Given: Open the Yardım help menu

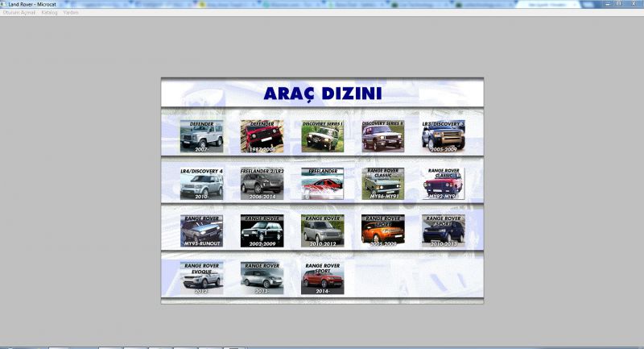Looking at the screenshot, I should click(x=71, y=13).
